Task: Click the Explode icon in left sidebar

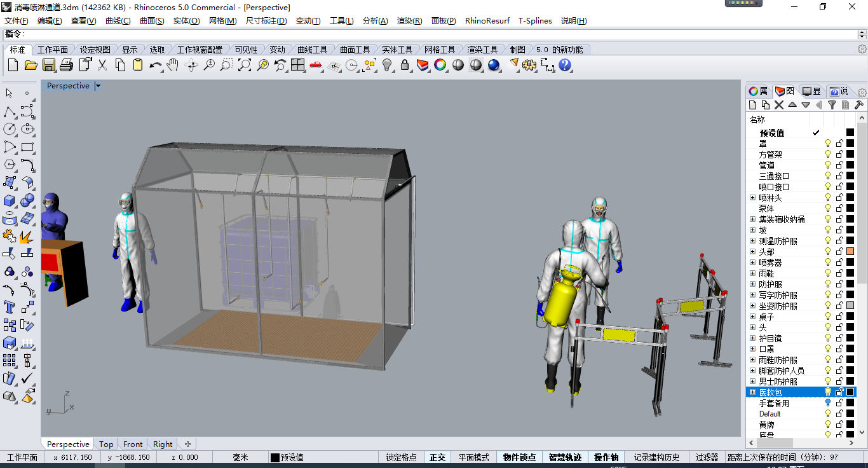Action: (27, 237)
